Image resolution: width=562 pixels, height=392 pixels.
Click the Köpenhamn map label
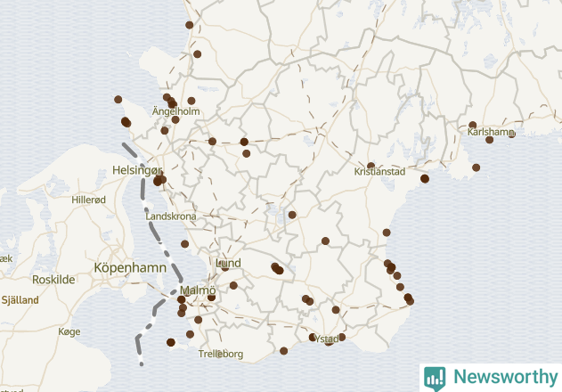point(130,267)
